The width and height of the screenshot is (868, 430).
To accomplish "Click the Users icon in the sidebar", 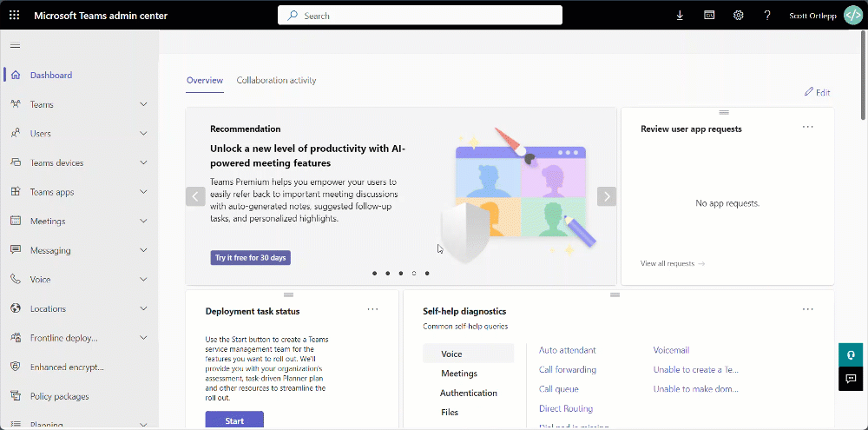I will point(16,134).
